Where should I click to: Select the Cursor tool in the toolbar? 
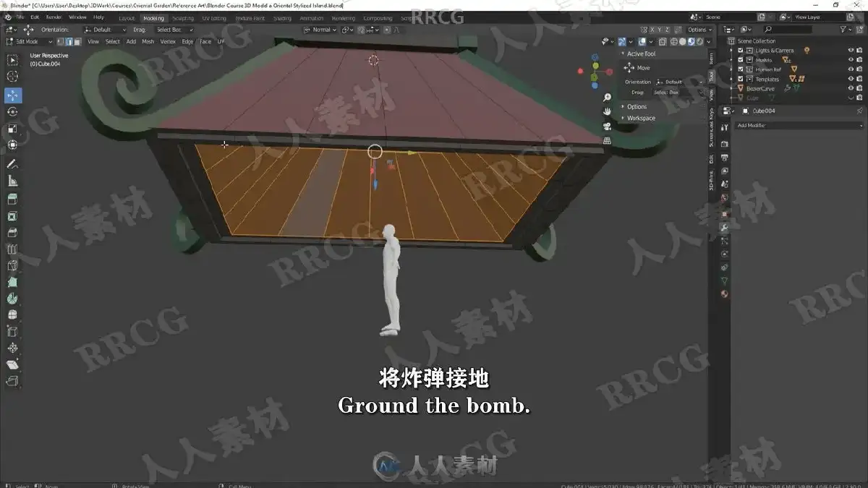click(x=13, y=77)
